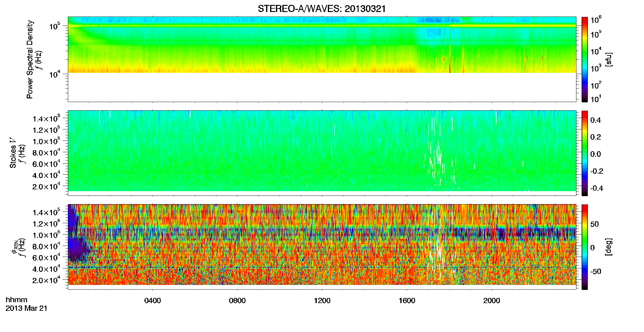
Task: Click the [deg] color bar unit label
Action: 608,247
